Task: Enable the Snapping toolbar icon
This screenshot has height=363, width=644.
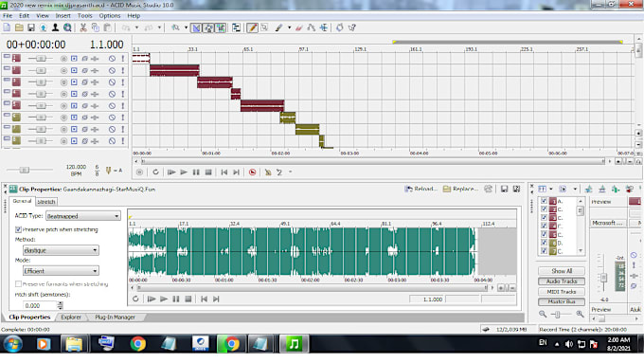Action: tap(196, 27)
